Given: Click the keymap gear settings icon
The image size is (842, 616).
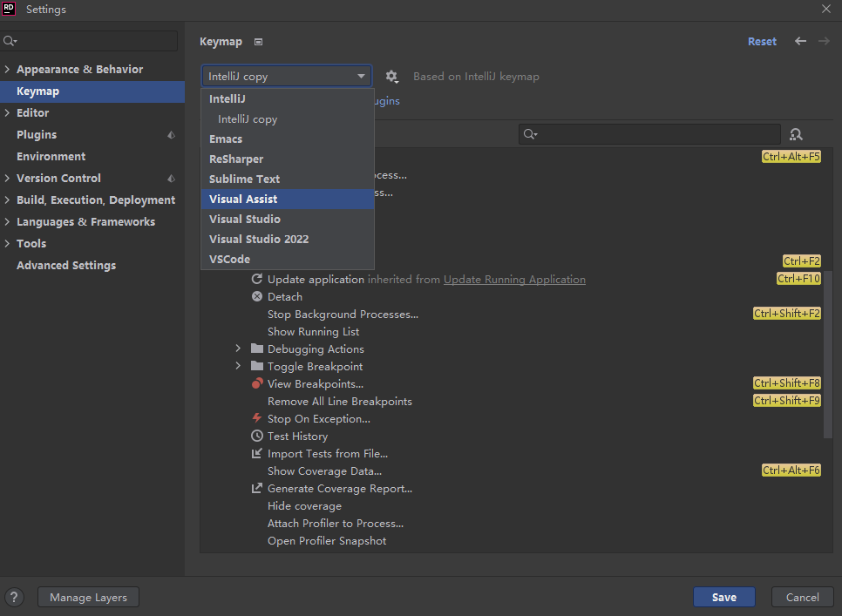Looking at the screenshot, I should pyautogui.click(x=392, y=77).
